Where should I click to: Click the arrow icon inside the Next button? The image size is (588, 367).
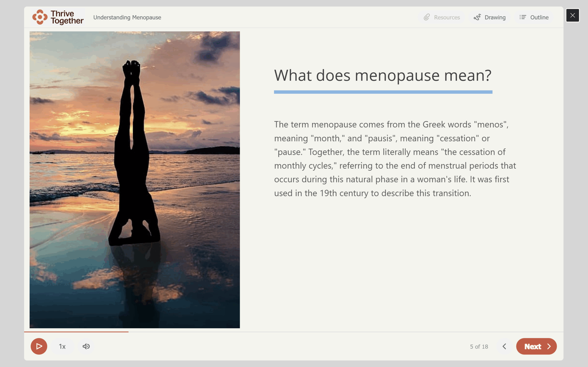point(549,346)
